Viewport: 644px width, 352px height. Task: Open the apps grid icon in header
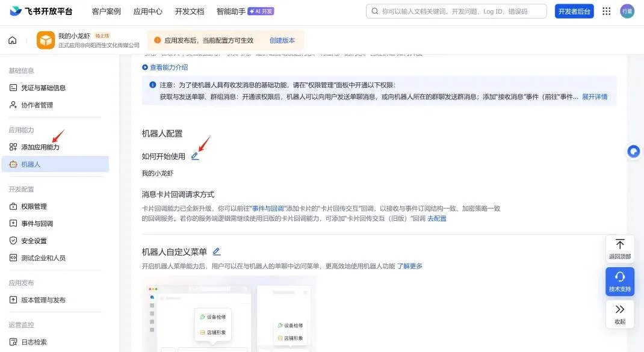click(607, 11)
